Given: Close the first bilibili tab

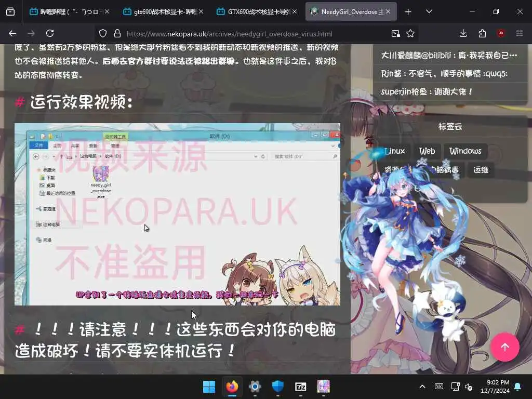Looking at the screenshot, I should [107, 12].
